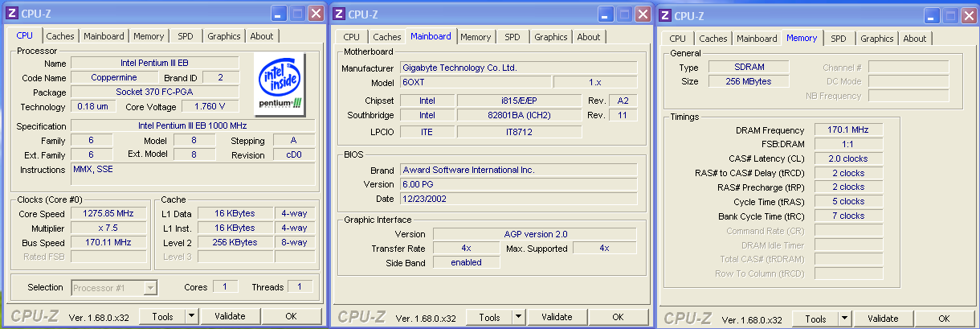Select the Memory tab in the middle CPU-Z window

tap(476, 37)
